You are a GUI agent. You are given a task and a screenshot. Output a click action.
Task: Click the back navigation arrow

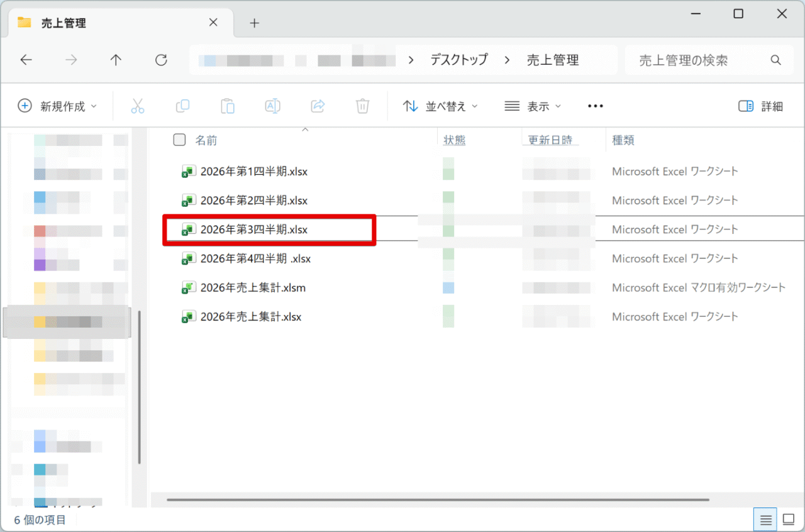[26, 60]
